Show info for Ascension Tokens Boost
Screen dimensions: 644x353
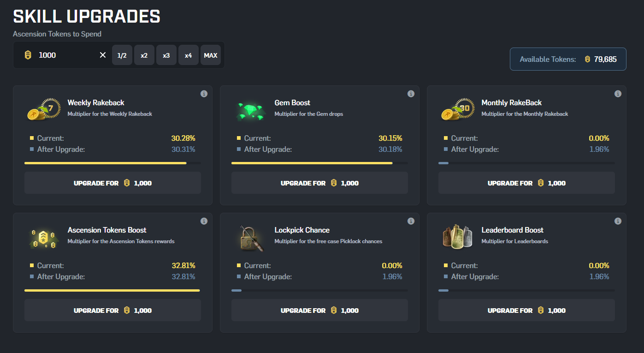coord(204,221)
